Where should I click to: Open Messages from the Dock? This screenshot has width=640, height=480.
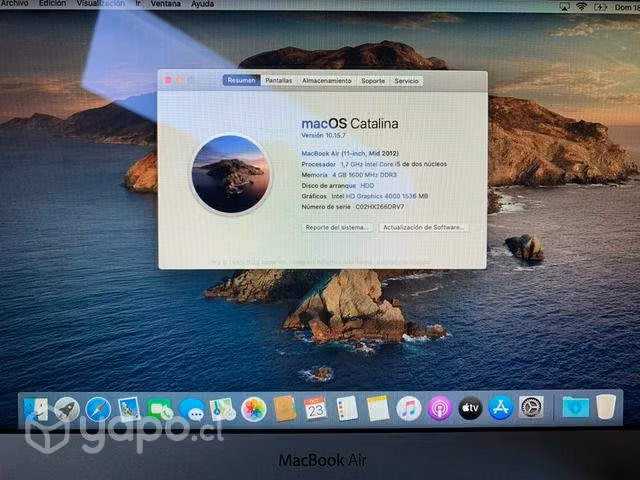click(191, 409)
